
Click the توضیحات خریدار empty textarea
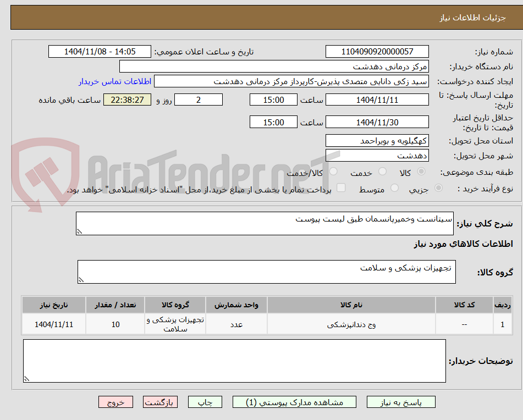(x=234, y=361)
